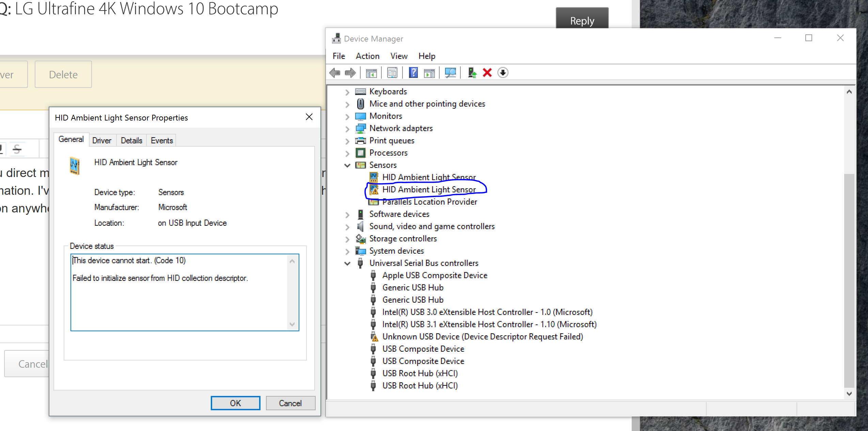868x431 pixels.
Task: Click Scan for hardware changes monitor icon
Action: point(450,73)
